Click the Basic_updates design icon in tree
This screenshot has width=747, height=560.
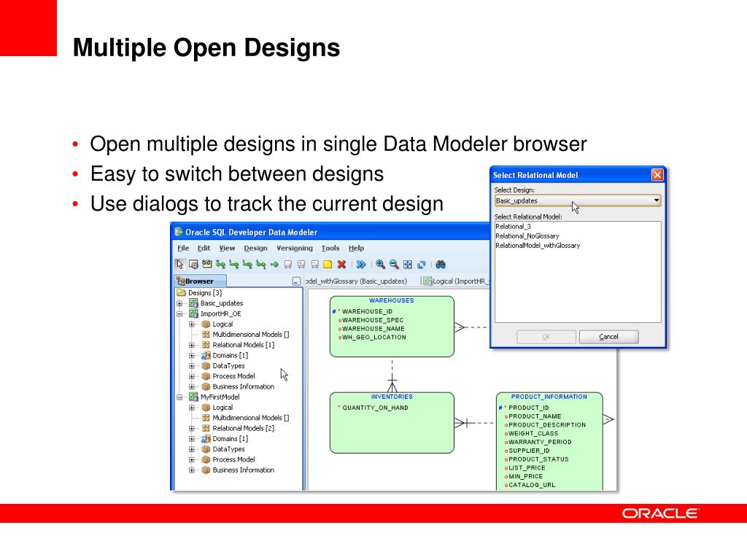click(193, 303)
